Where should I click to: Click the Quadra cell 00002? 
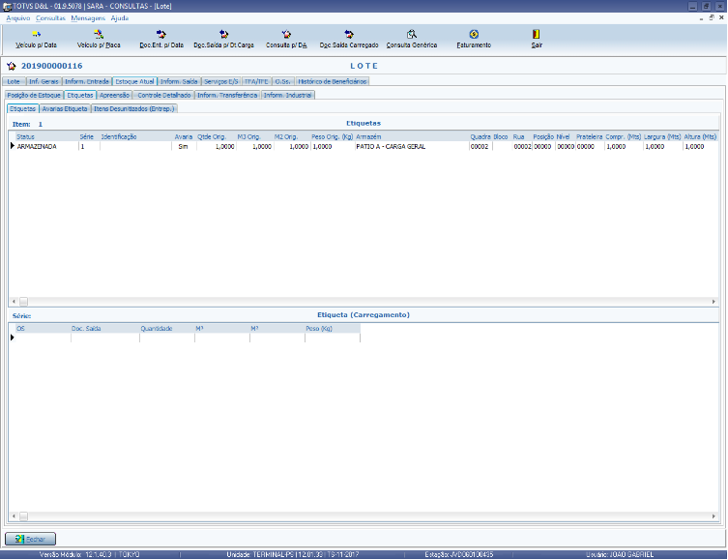pos(480,146)
